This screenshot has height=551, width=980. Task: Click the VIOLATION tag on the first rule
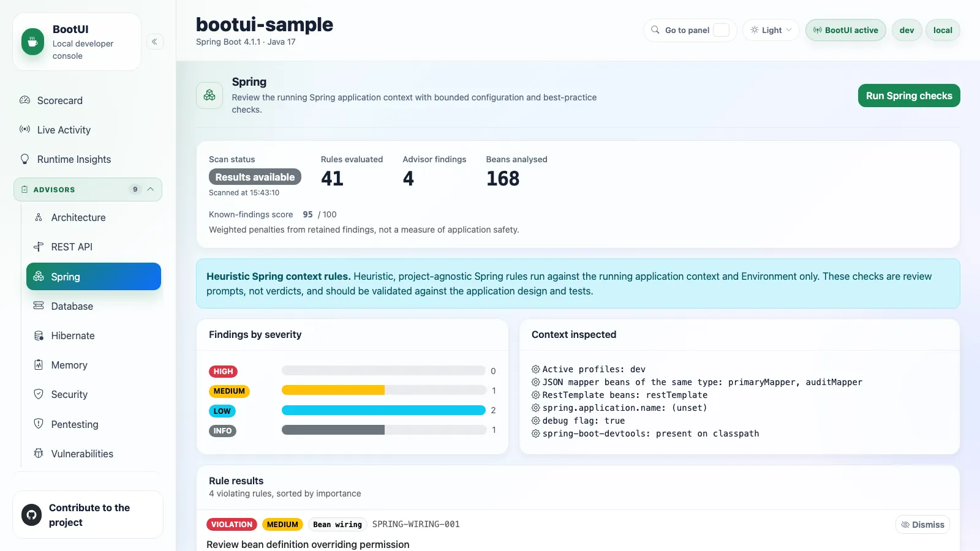[x=232, y=525]
